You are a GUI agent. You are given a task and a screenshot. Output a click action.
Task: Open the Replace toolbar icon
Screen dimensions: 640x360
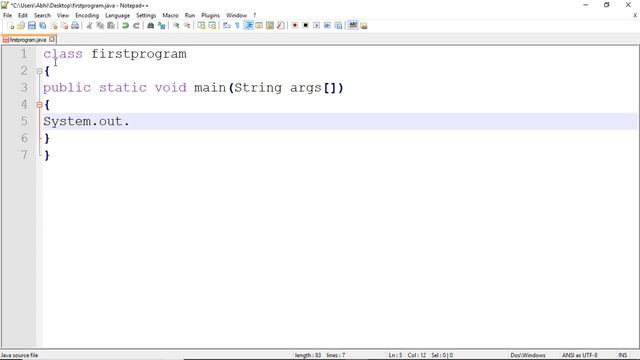point(162,26)
